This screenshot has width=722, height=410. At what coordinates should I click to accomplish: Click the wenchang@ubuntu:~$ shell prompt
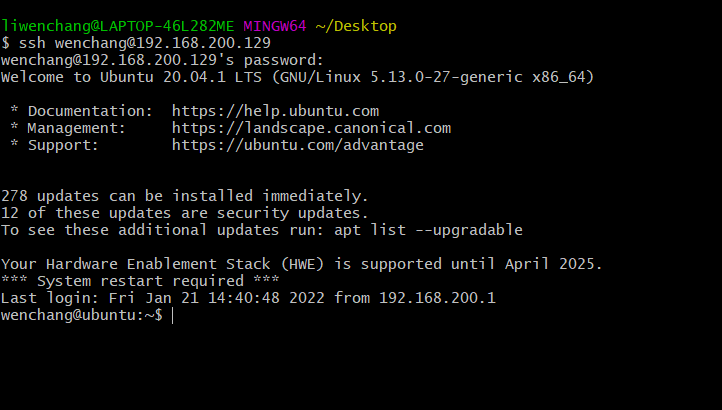[x=82, y=315]
